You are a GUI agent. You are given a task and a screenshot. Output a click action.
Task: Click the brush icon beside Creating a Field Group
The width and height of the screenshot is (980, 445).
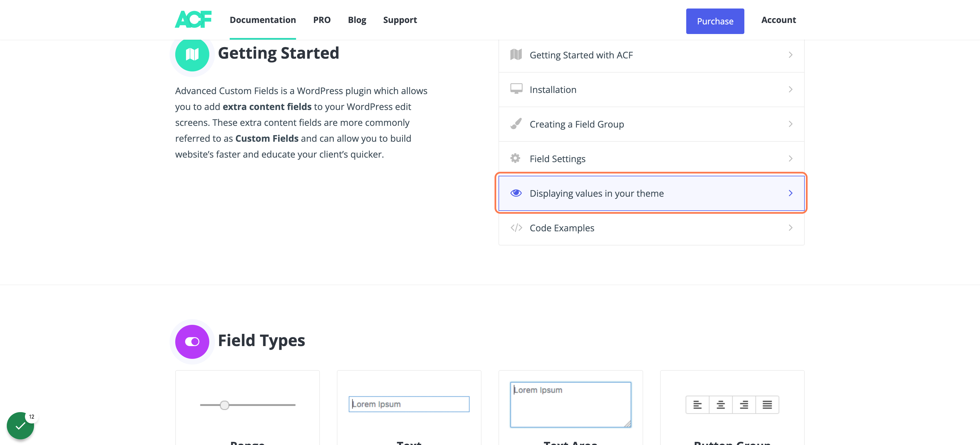point(516,124)
